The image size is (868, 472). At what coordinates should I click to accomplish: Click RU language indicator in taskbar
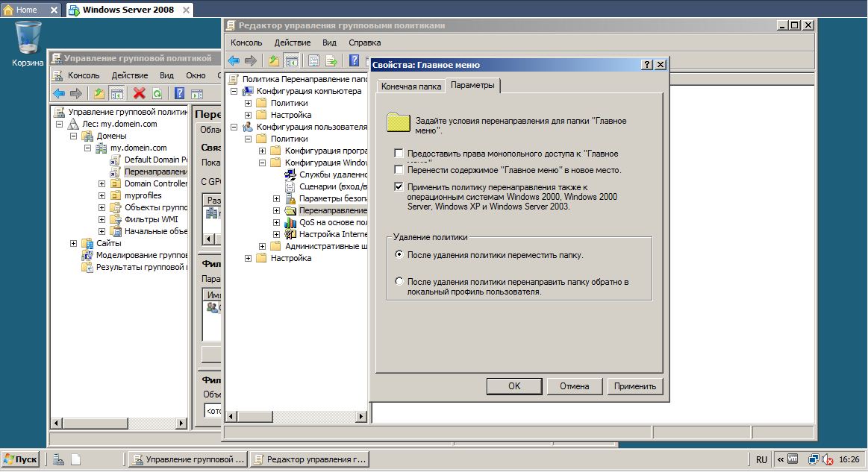coord(762,460)
